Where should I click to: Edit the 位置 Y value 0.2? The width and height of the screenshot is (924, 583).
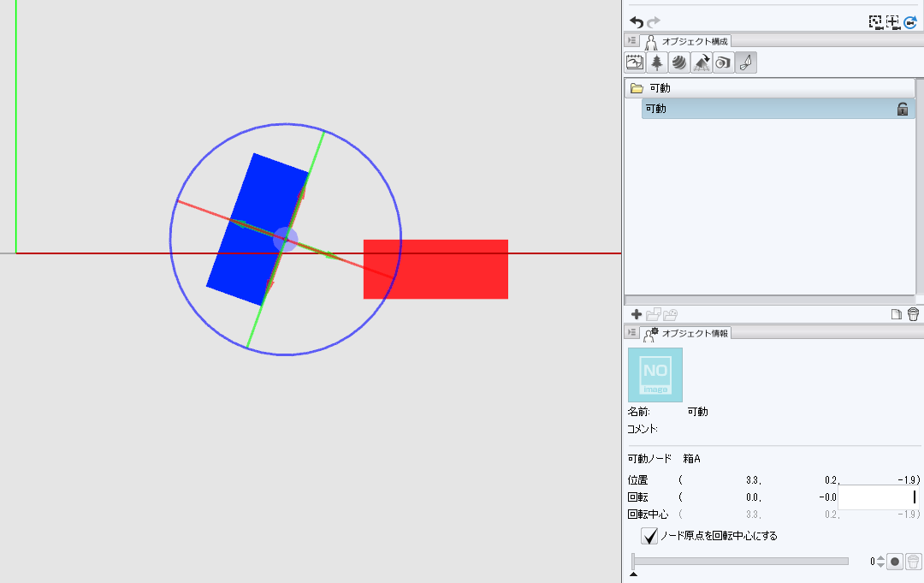(x=832, y=479)
